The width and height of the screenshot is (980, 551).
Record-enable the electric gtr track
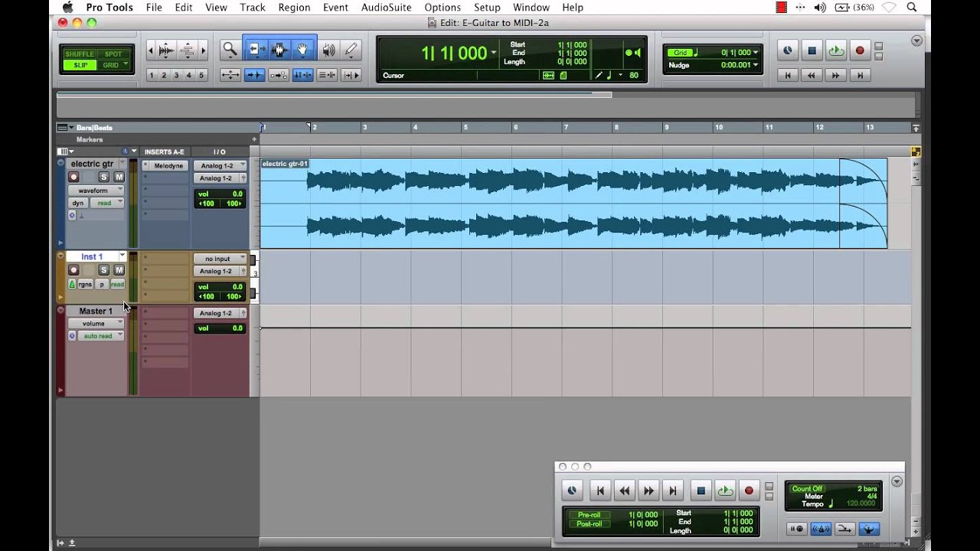point(74,178)
